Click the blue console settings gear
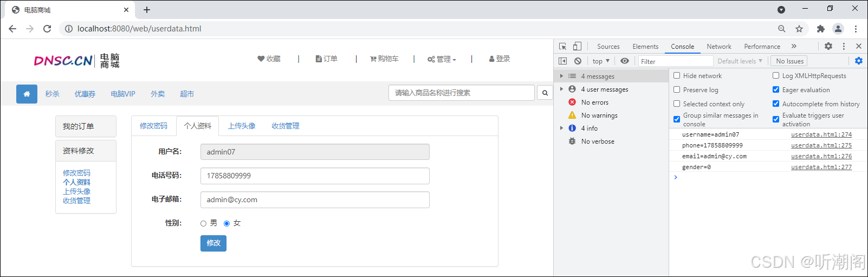This screenshot has width=868, height=277. pos(859,61)
